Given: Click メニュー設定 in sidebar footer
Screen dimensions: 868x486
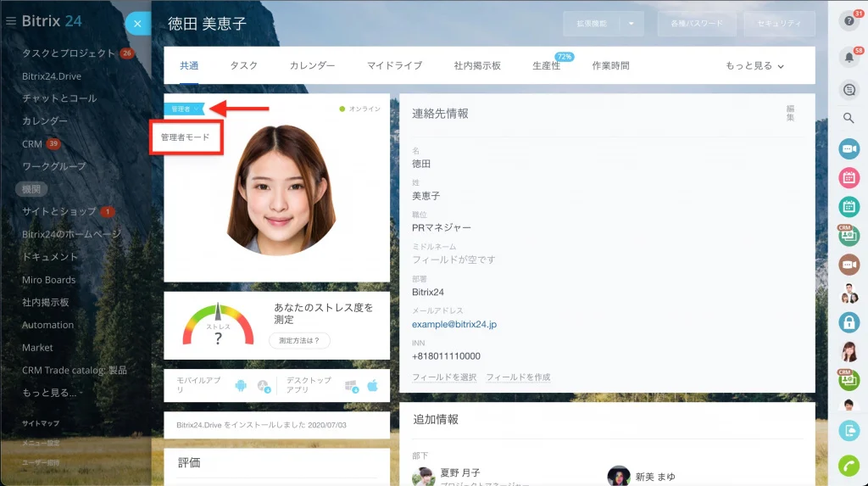Looking at the screenshot, I should [41, 443].
